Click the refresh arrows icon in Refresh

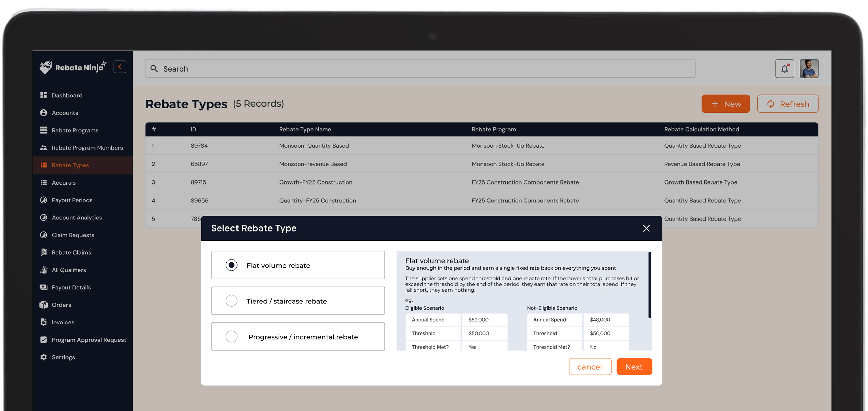point(771,104)
